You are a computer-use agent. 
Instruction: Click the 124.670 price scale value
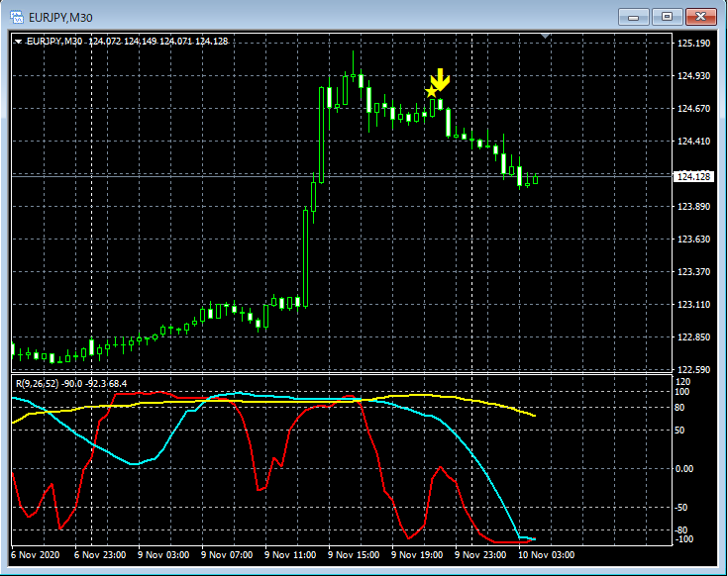pyautogui.click(x=693, y=109)
